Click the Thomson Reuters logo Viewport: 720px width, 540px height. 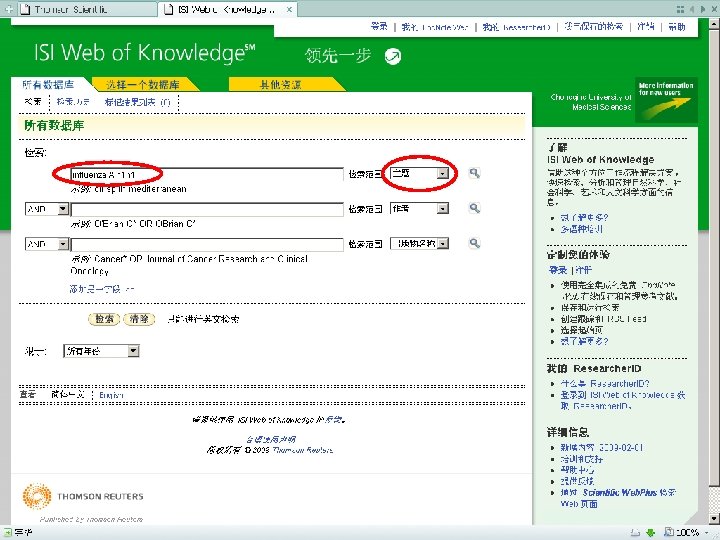[83, 496]
